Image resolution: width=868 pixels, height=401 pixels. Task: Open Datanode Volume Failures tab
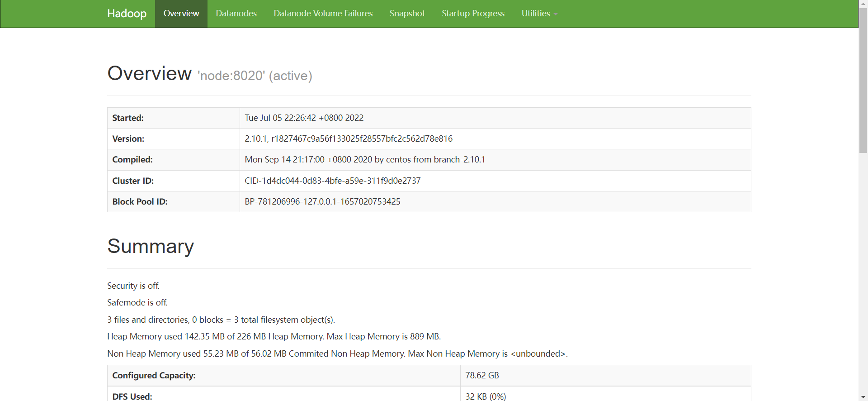(323, 14)
